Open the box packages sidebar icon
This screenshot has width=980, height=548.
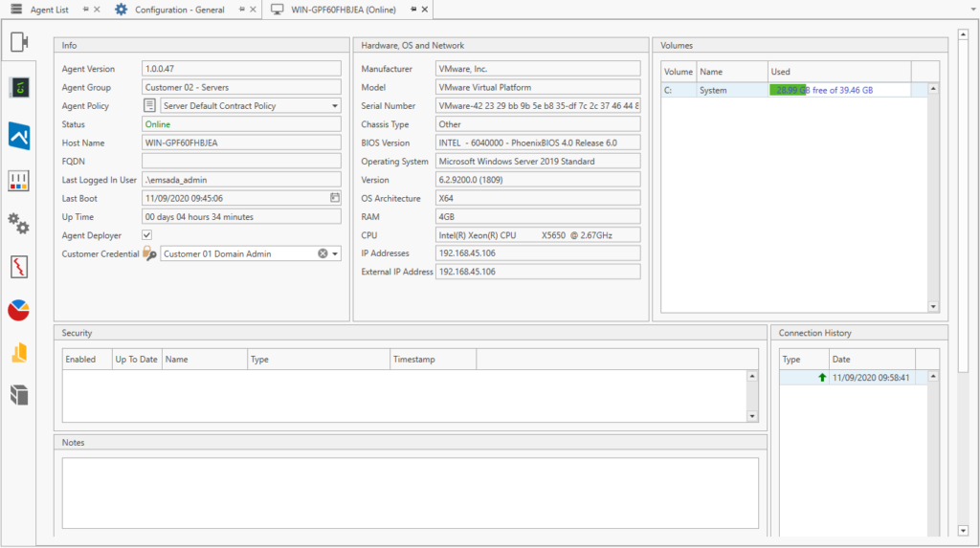pos(19,395)
